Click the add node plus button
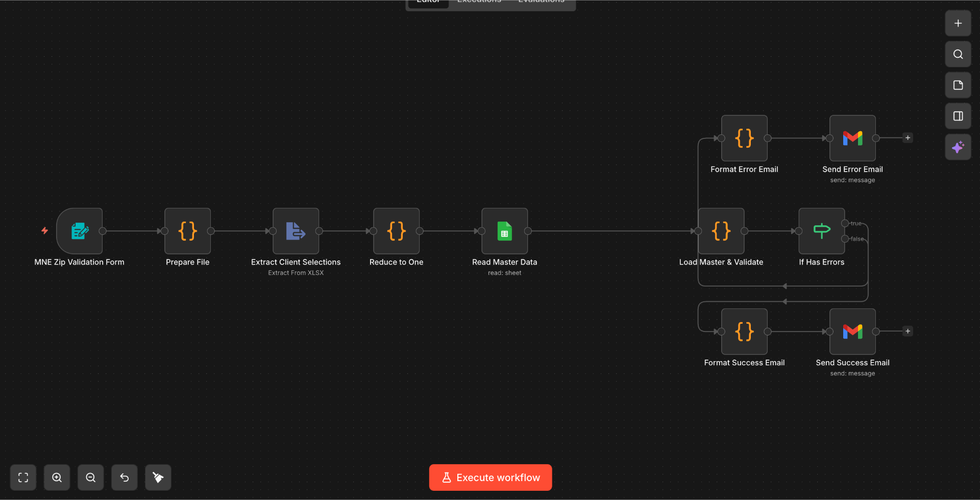 click(958, 23)
